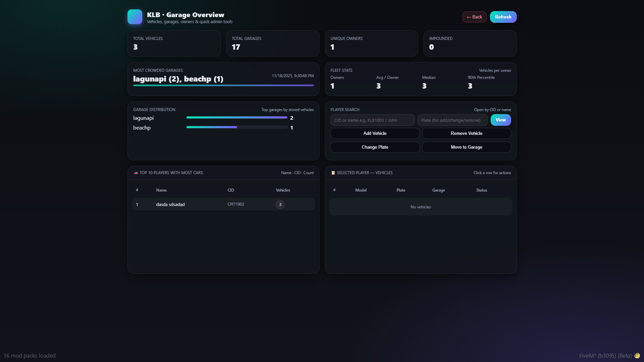Click the KLB garage app logo icon

pyautogui.click(x=135, y=16)
